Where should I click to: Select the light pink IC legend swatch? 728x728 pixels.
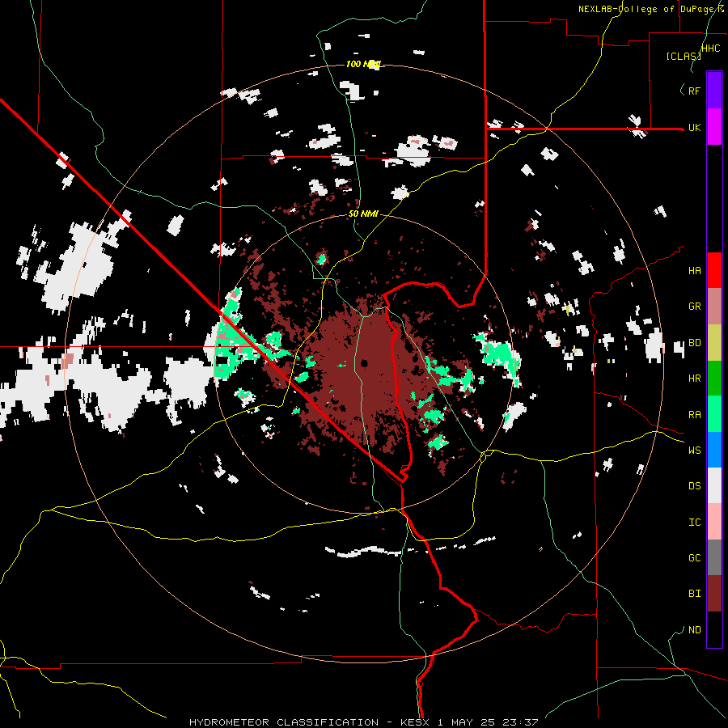click(714, 522)
